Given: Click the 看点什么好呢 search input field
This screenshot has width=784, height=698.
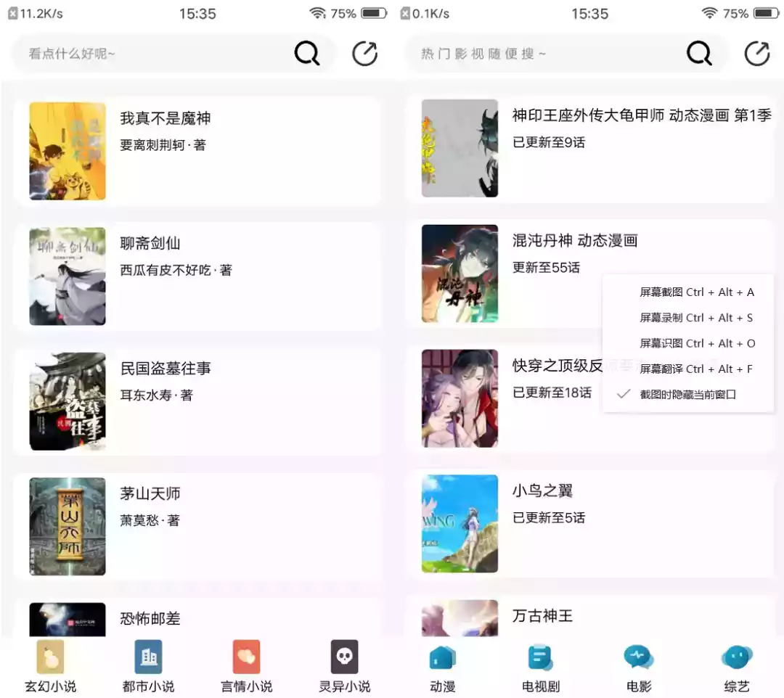Looking at the screenshot, I should click(x=145, y=53).
